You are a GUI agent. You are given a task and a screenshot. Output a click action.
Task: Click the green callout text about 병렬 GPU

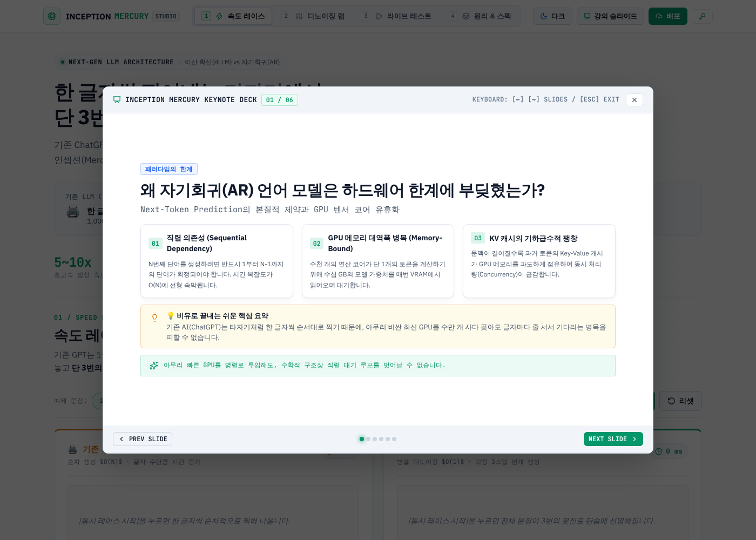tap(305, 366)
